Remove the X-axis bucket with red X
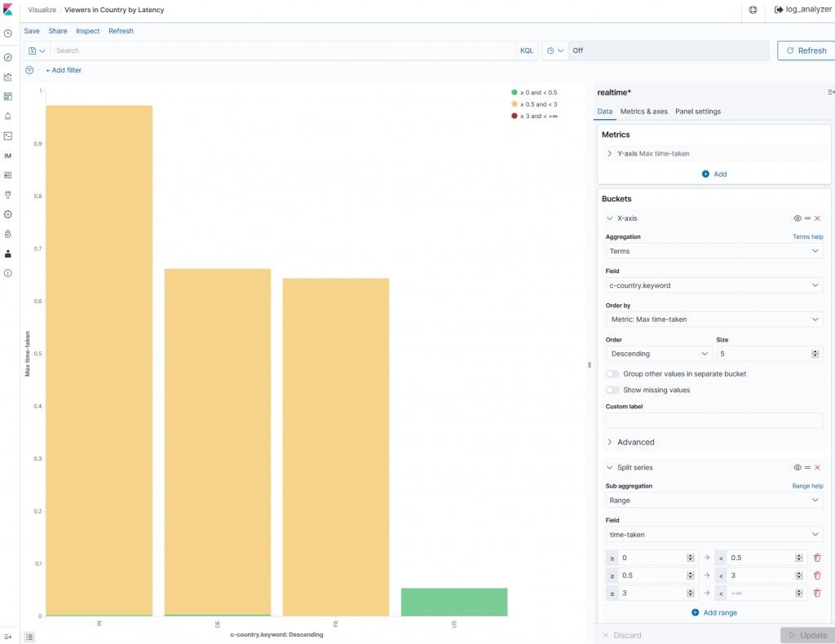Viewport: 835px width, 644px height. coord(817,218)
